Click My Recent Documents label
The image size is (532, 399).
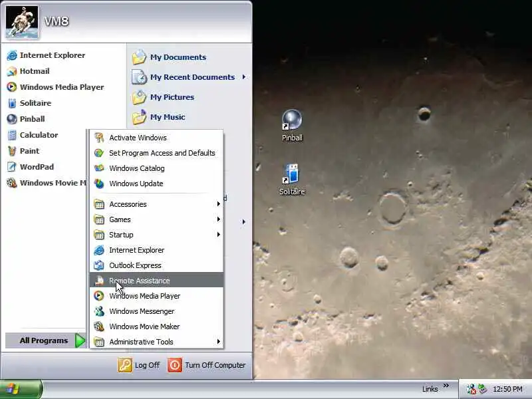click(x=192, y=77)
